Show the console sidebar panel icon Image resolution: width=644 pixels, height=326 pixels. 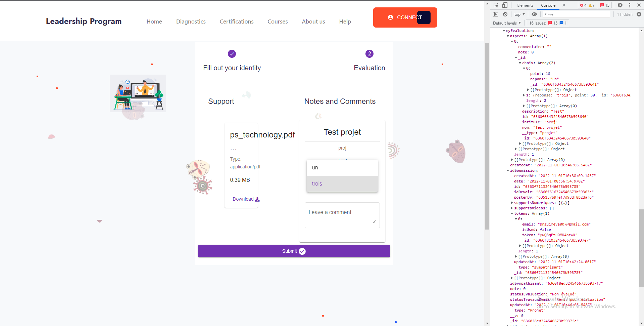click(496, 14)
